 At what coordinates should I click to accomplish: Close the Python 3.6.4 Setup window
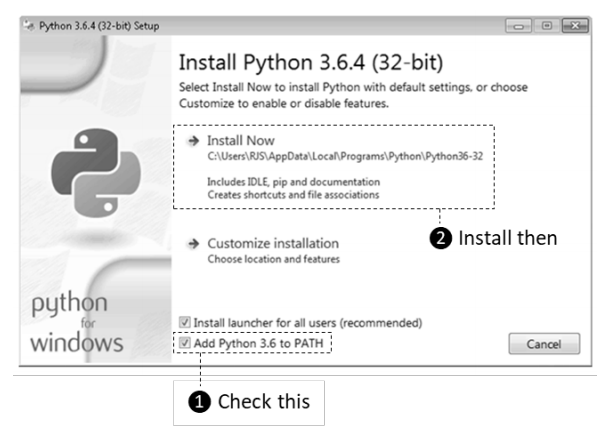coord(575,26)
